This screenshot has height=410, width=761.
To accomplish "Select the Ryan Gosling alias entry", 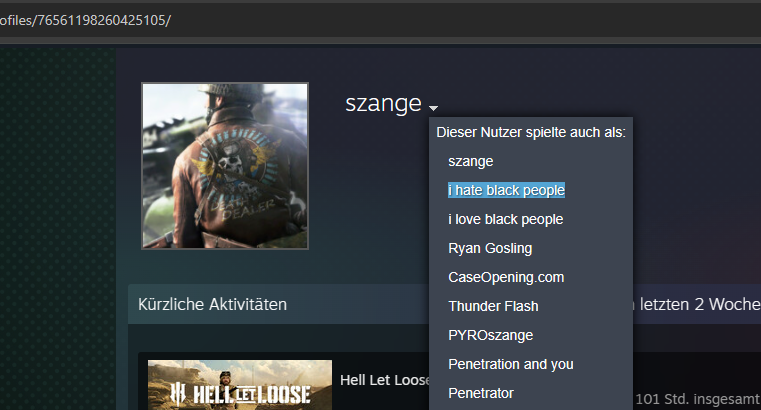I will click(x=490, y=248).
